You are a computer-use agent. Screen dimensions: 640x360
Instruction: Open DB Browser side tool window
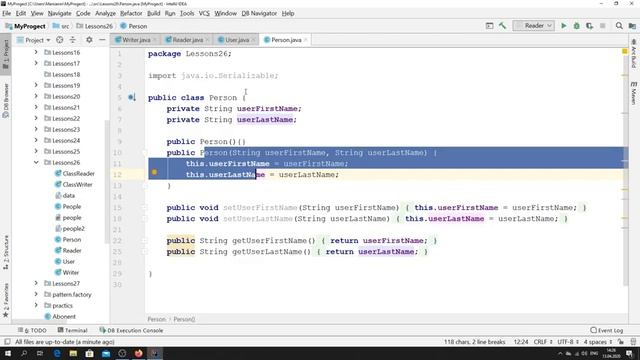(6, 100)
